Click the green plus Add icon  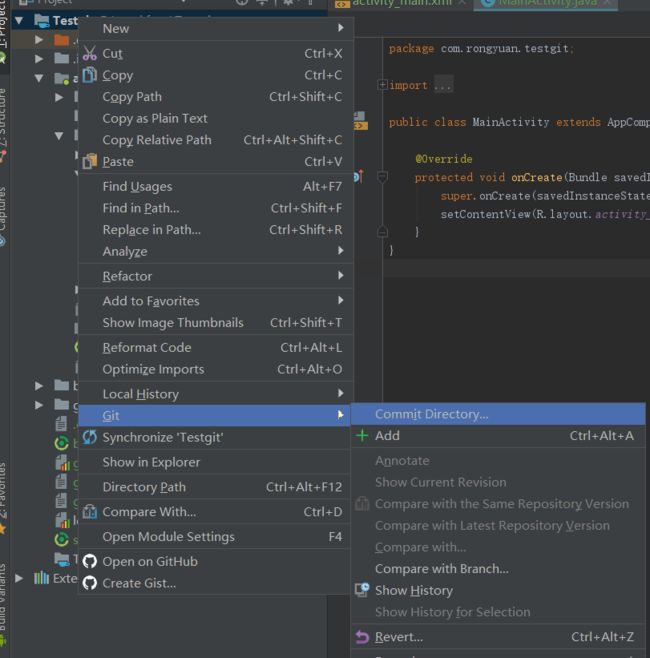point(362,436)
